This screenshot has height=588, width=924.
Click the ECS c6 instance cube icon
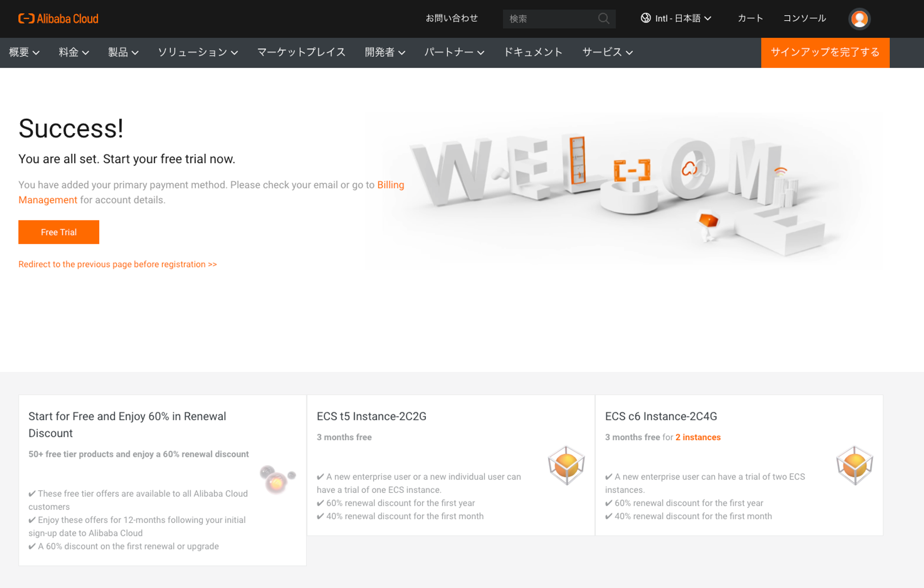click(x=854, y=465)
